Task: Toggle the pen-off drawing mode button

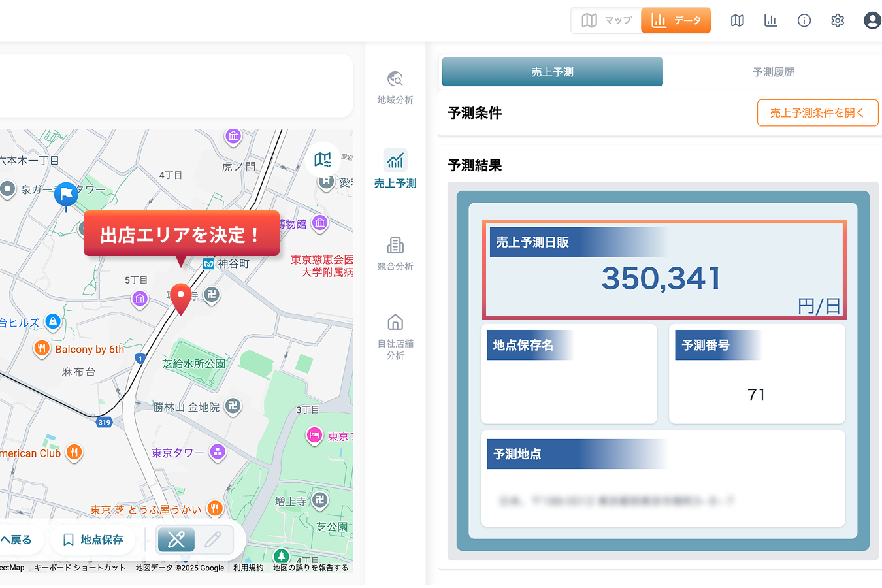Action: pyautogui.click(x=176, y=540)
